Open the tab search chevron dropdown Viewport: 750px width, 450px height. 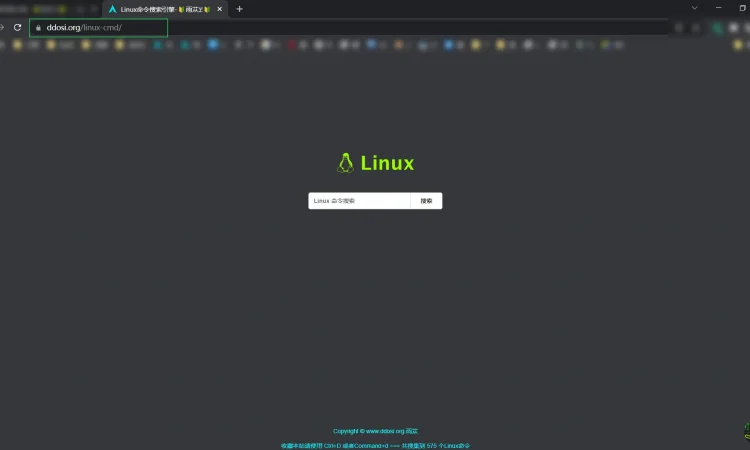click(x=695, y=8)
